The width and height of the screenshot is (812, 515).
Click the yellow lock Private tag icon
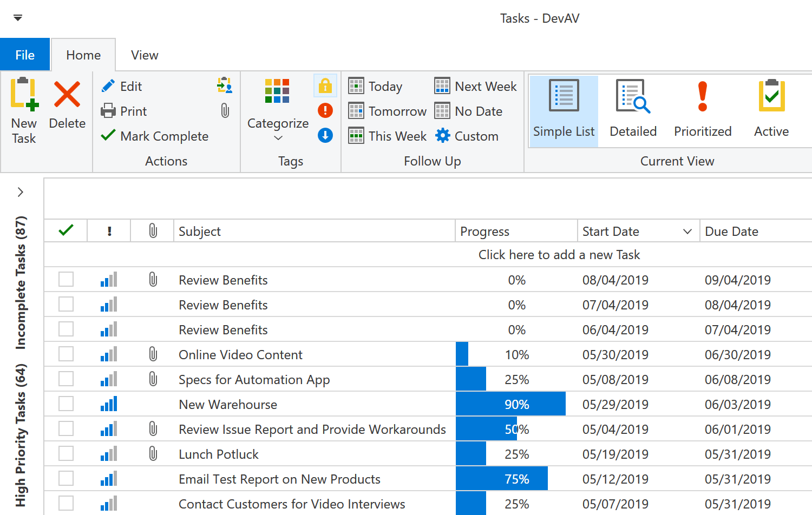[325, 85]
